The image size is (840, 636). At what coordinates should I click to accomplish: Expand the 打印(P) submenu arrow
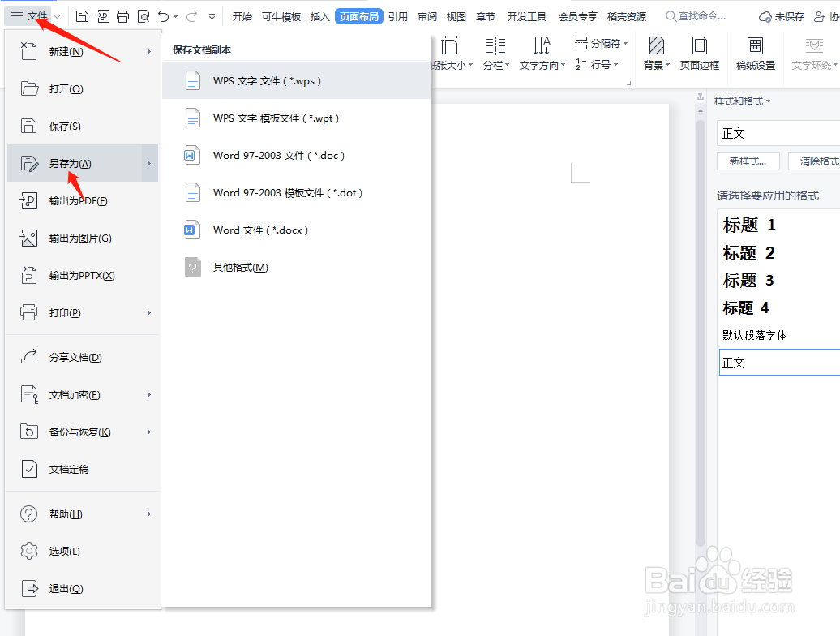tap(149, 313)
